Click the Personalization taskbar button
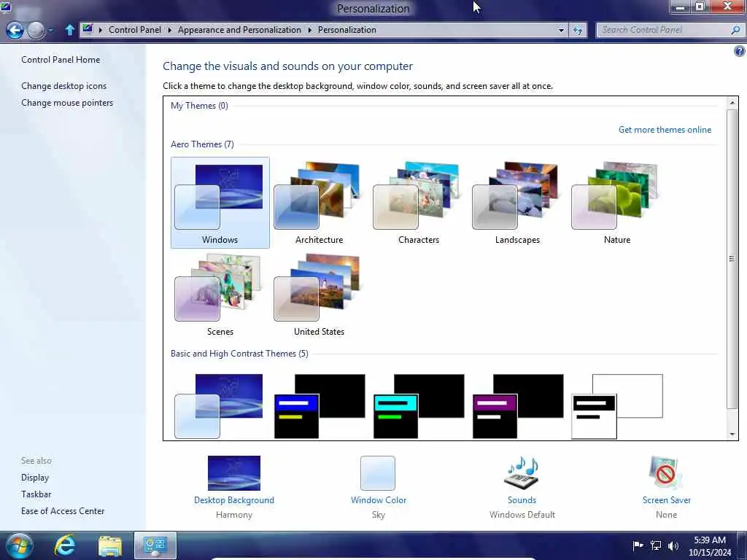Viewport: 747px width, 560px height. click(x=155, y=545)
